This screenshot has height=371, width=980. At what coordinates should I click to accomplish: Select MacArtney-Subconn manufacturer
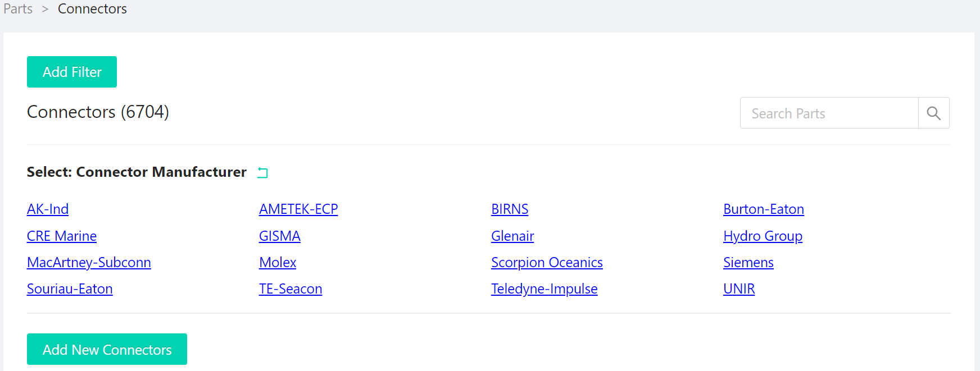89,263
